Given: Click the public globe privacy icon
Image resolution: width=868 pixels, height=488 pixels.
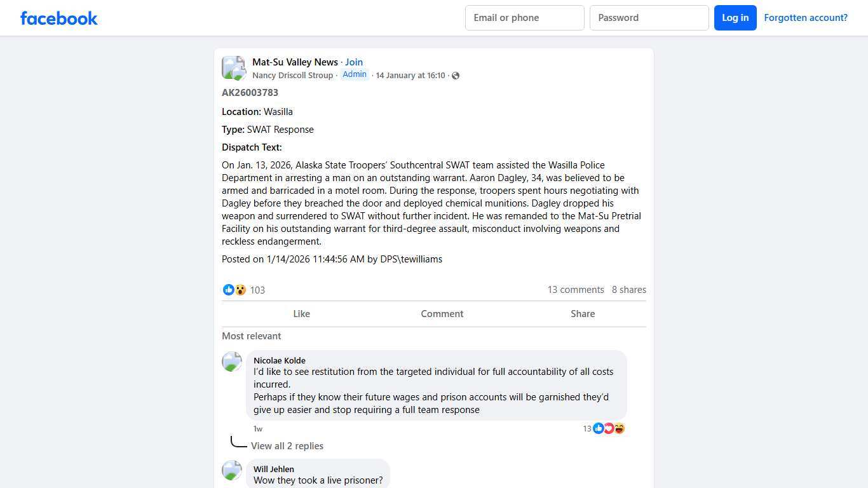Looking at the screenshot, I should (455, 76).
